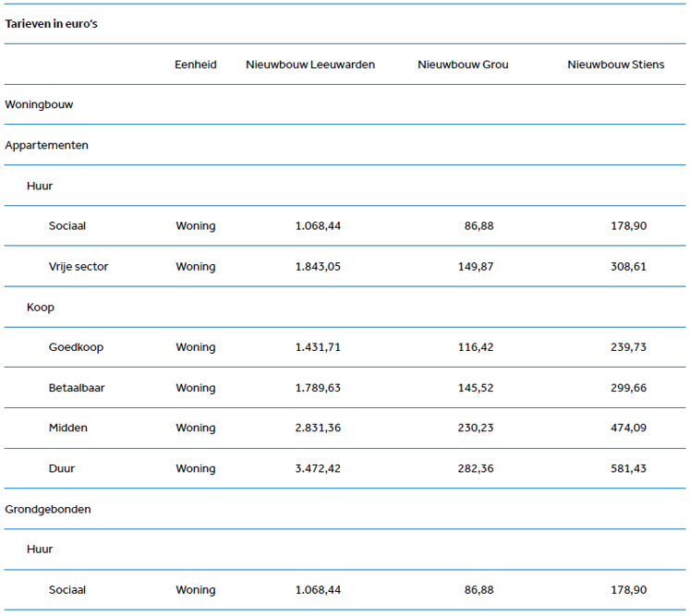Select the Koop subsection row
Image resolution: width=690 pixels, height=616 pixels.
pyautogui.click(x=41, y=307)
